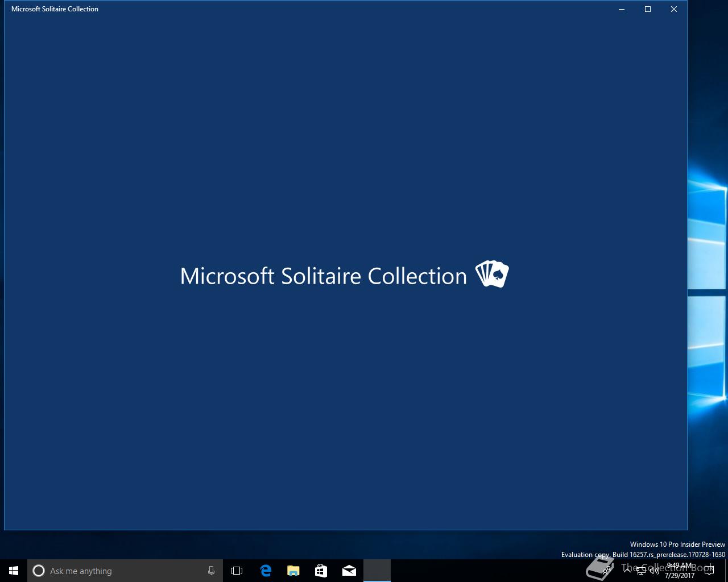This screenshot has width=728, height=582.
Task: Launch Microsoft Edge from taskbar
Action: click(x=265, y=571)
